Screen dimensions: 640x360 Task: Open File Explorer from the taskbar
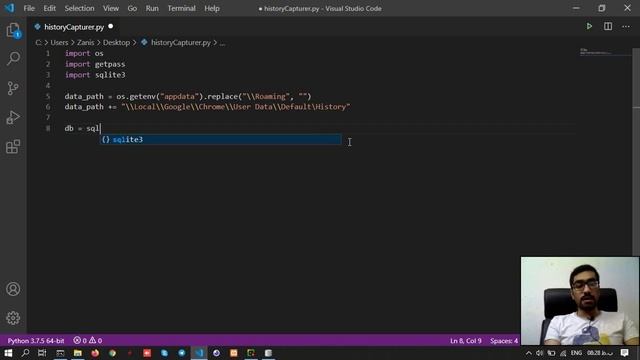(x=78, y=353)
